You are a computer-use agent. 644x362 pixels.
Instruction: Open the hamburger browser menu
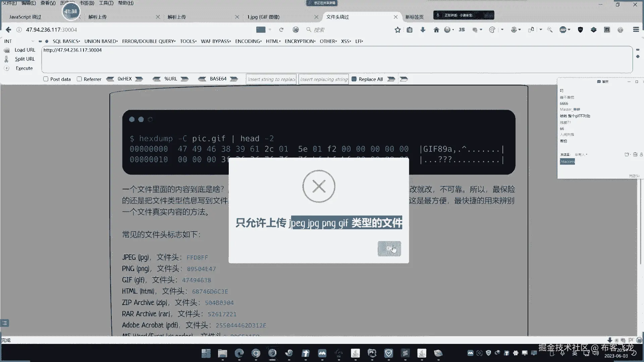[x=636, y=29]
